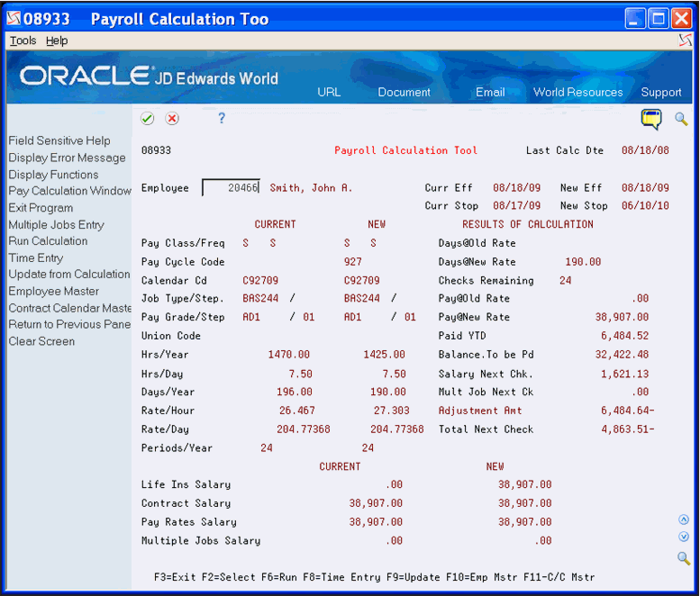The image size is (700, 596).
Task: Click the current Rate/Hour value 26.467
Action: click(297, 411)
